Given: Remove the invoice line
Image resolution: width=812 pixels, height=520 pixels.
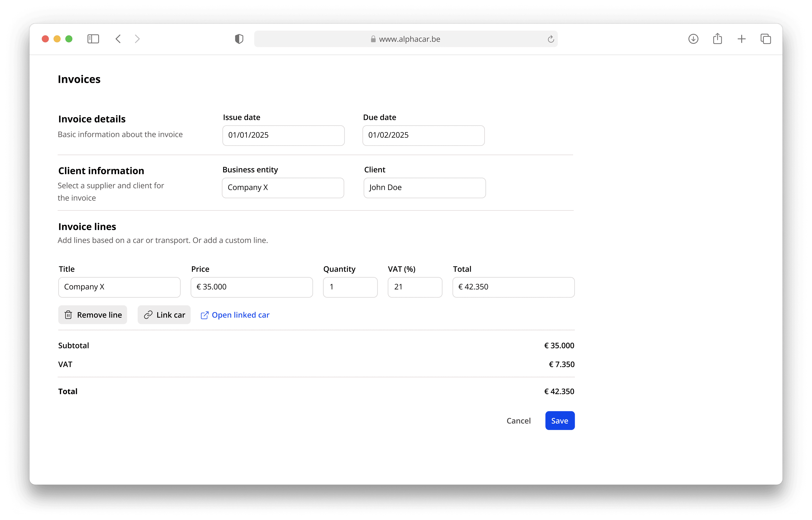Looking at the screenshot, I should [93, 315].
